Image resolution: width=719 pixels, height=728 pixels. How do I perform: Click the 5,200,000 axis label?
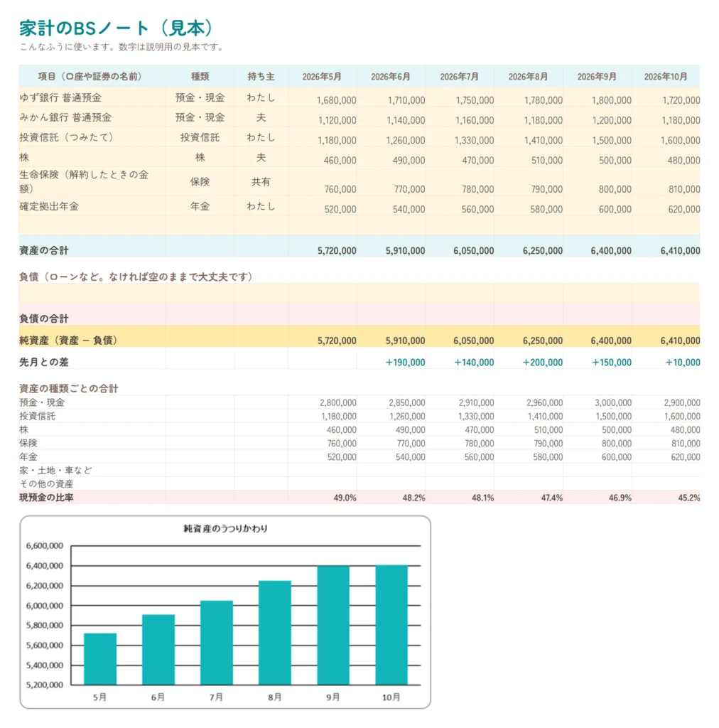[45, 685]
